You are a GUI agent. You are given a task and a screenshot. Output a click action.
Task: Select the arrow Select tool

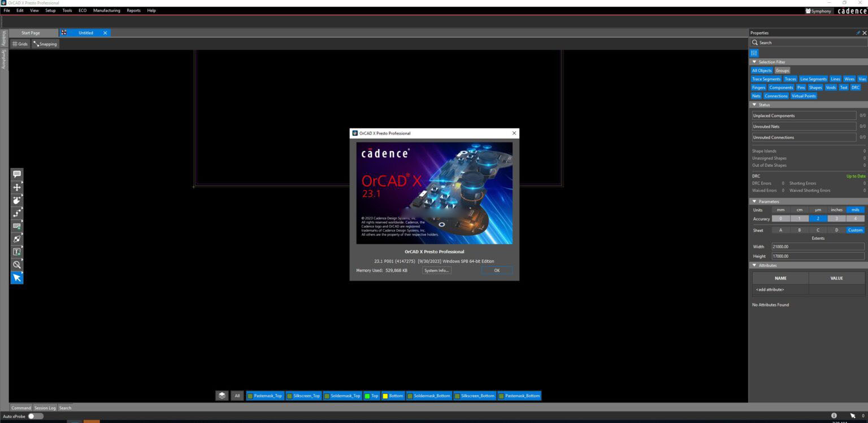(17, 278)
